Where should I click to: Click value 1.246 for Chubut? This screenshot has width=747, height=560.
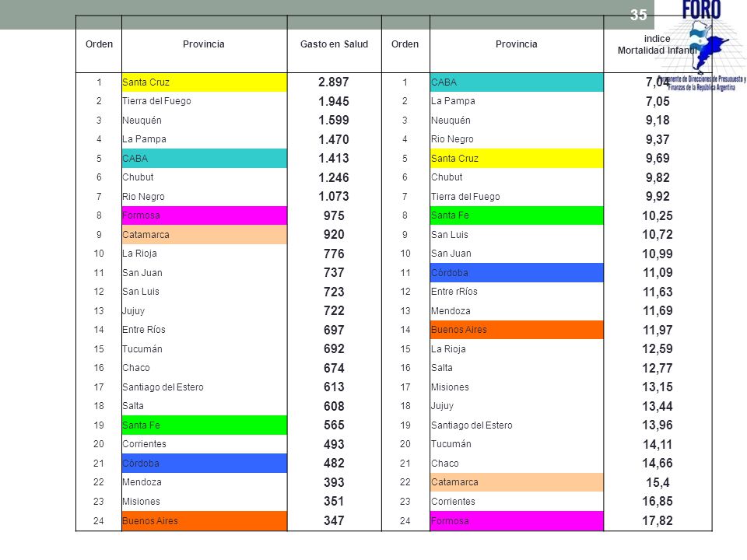pos(334,177)
